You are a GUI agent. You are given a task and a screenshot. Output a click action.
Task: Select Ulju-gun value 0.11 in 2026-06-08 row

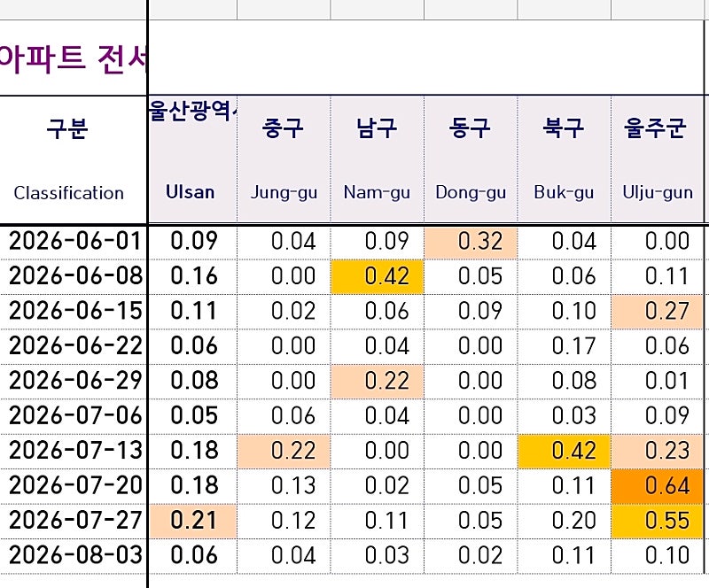tap(658, 276)
